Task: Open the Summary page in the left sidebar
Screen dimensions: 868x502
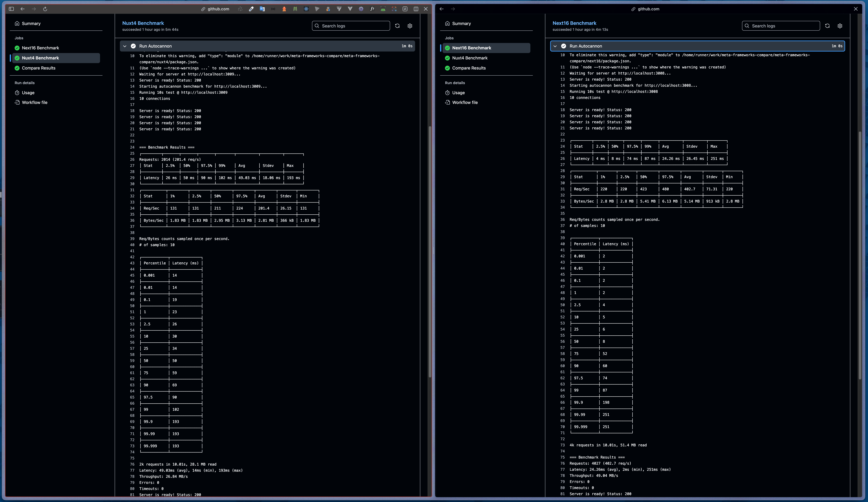Action: point(31,23)
